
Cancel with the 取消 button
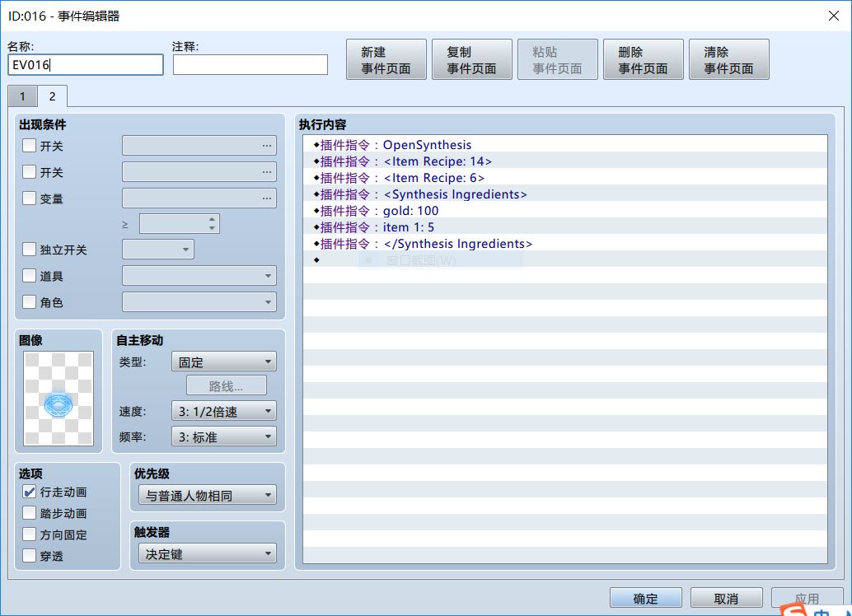[x=727, y=599]
